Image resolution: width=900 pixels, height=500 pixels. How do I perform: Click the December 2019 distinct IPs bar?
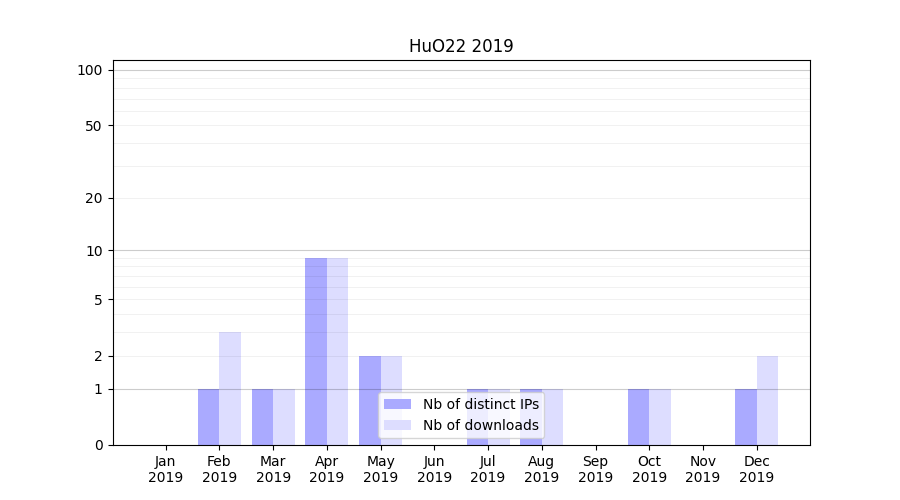(746, 417)
